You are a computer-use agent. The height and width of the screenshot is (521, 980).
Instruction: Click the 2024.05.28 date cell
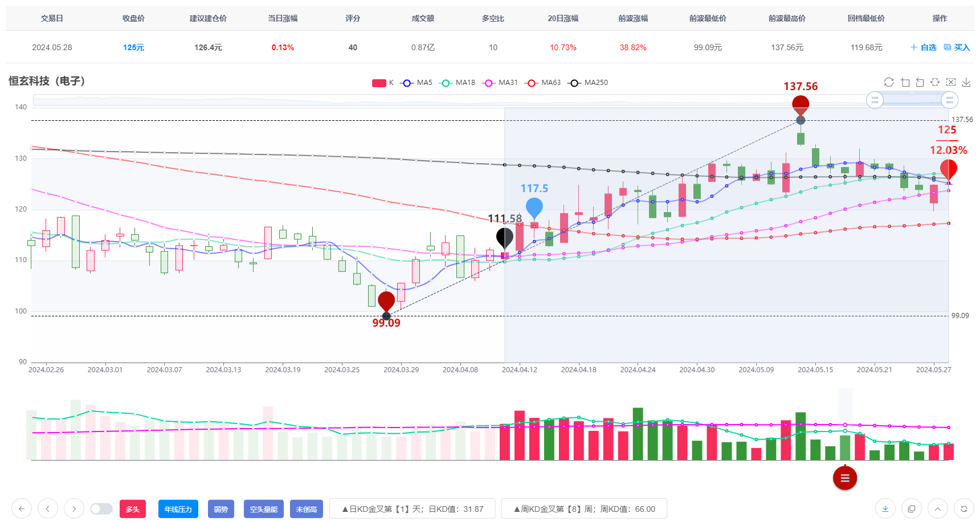(x=52, y=47)
